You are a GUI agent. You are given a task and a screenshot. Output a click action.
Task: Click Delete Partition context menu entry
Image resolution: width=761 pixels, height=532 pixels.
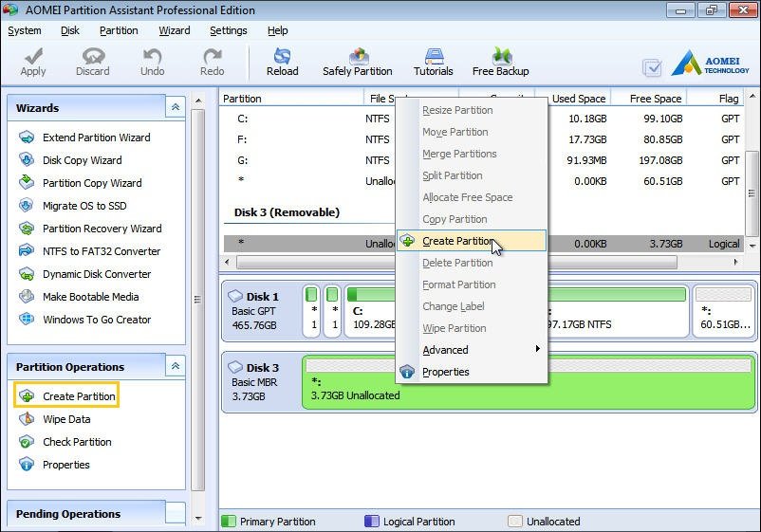(472, 263)
